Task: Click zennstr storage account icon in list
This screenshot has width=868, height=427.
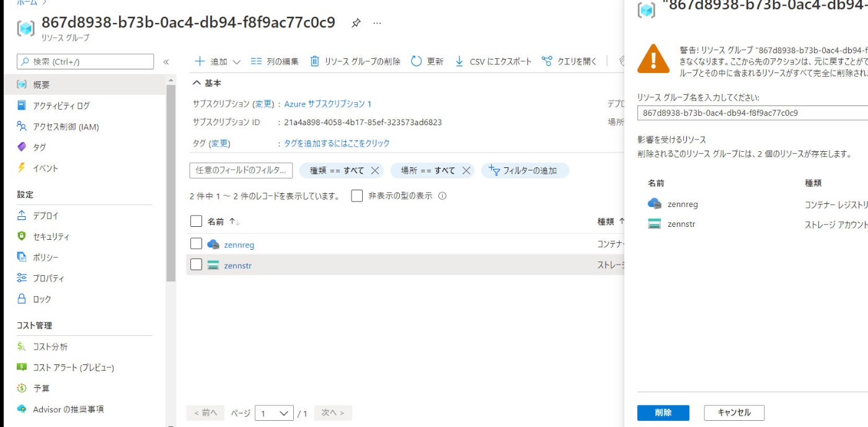Action: (x=213, y=265)
